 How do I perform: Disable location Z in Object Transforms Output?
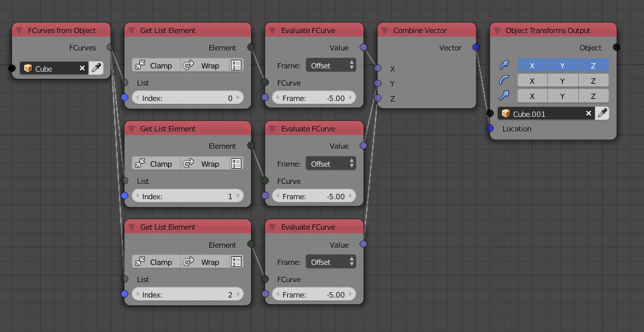(x=593, y=65)
